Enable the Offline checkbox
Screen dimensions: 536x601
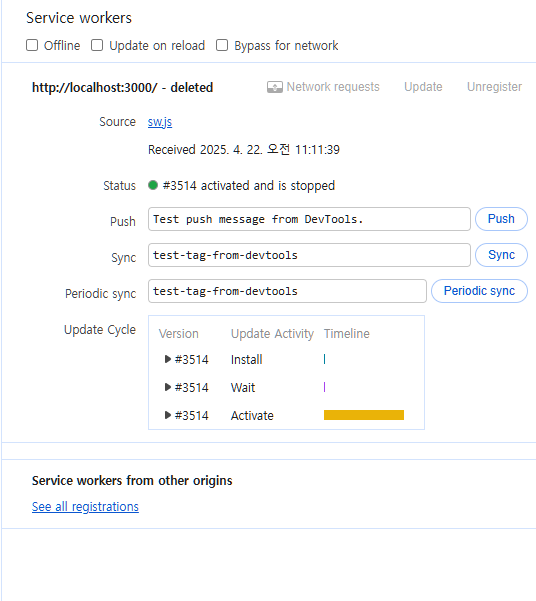tap(32, 45)
